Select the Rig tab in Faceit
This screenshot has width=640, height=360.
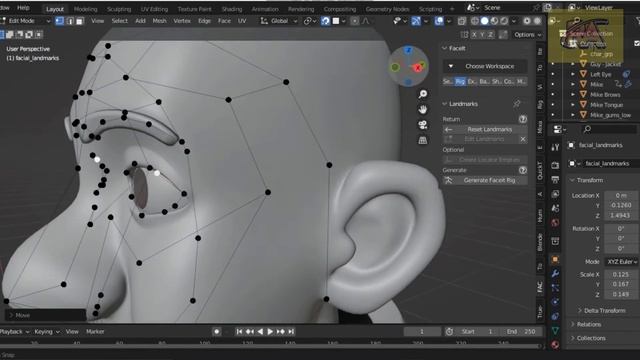point(460,82)
